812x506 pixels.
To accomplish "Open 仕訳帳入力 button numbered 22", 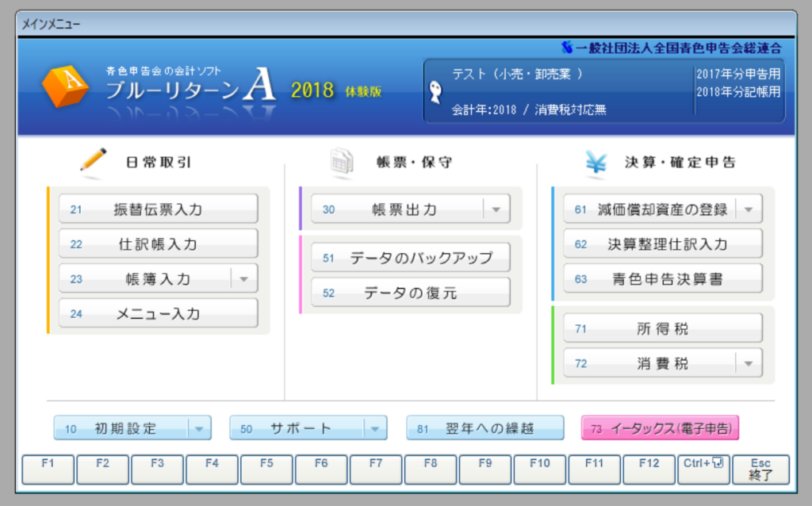I will [x=158, y=243].
